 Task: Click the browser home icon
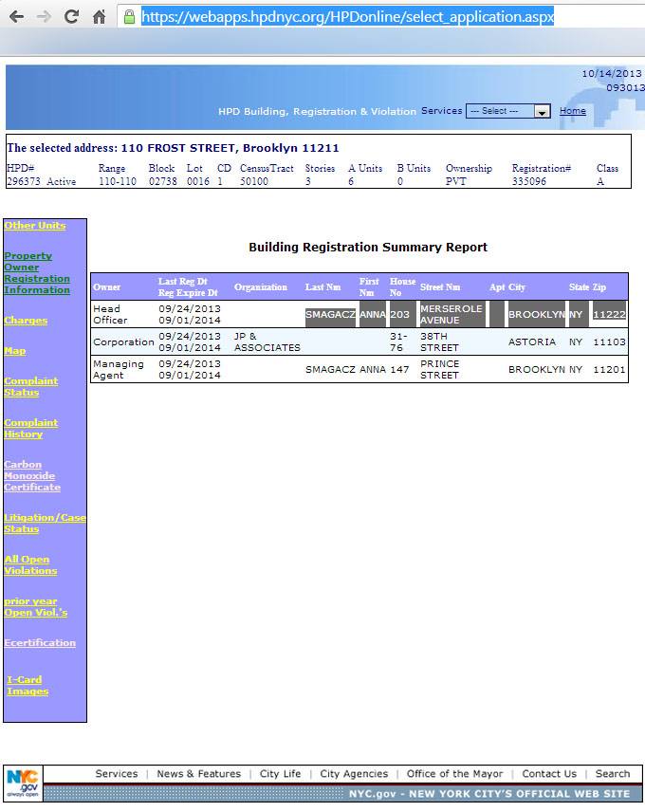pyautogui.click(x=100, y=17)
